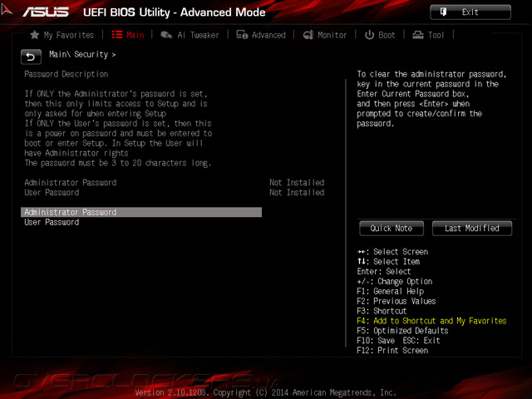Click the Monitor tab gauge icon

click(x=308, y=35)
